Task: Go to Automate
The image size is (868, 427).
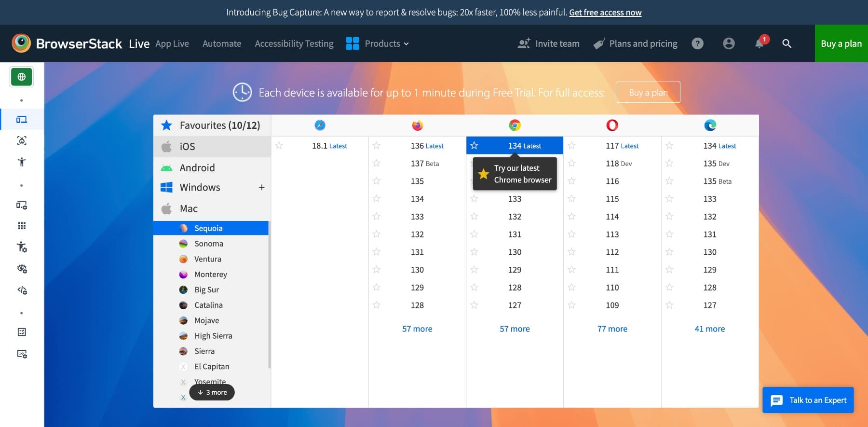Action: point(222,43)
